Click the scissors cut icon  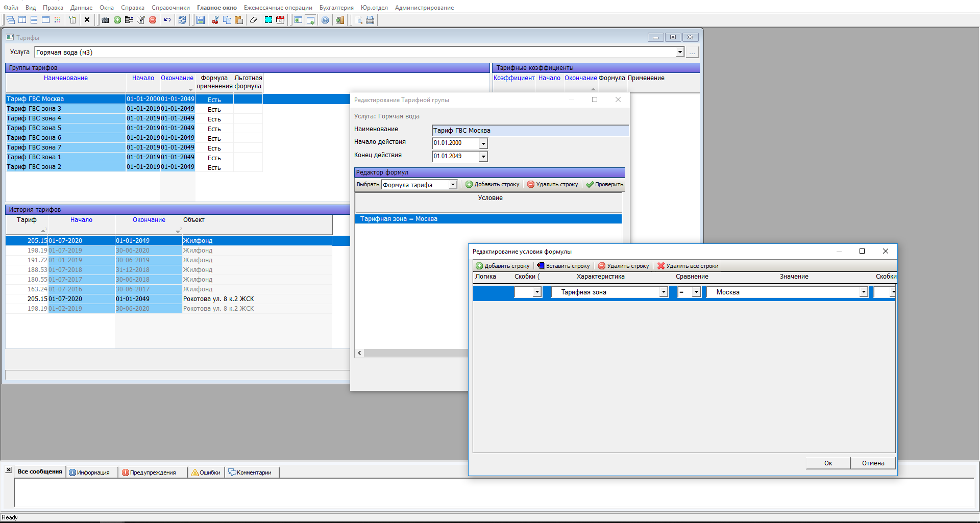[x=215, y=20]
